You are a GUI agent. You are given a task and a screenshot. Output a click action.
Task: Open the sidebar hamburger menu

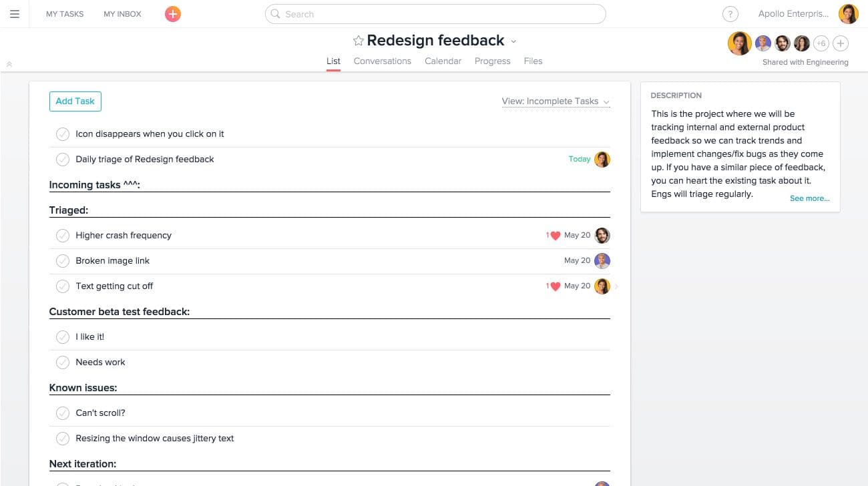point(15,13)
